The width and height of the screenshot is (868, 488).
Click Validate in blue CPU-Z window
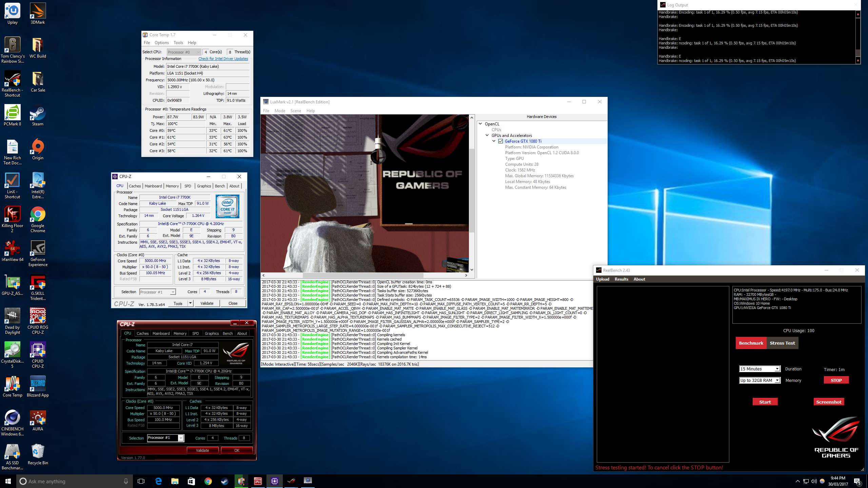[x=207, y=303]
